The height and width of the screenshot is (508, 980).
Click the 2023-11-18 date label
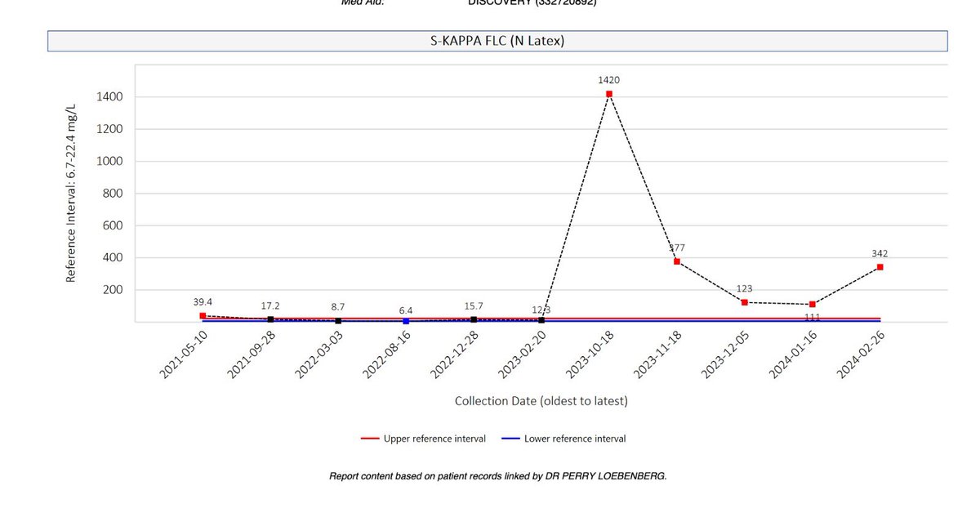point(657,355)
